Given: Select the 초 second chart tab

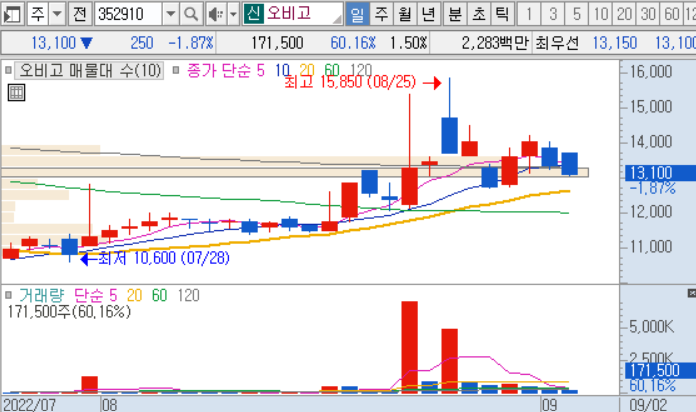Looking at the screenshot, I should point(479,14).
